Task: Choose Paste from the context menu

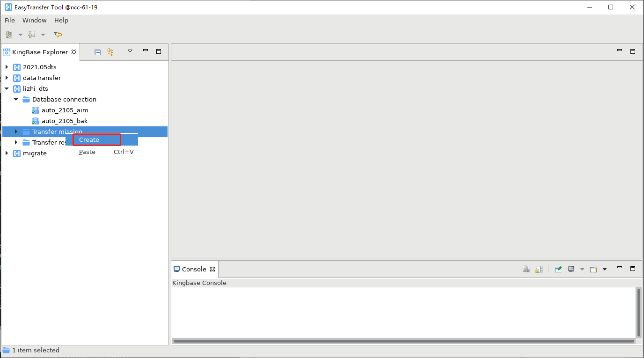Action: pyautogui.click(x=102, y=152)
